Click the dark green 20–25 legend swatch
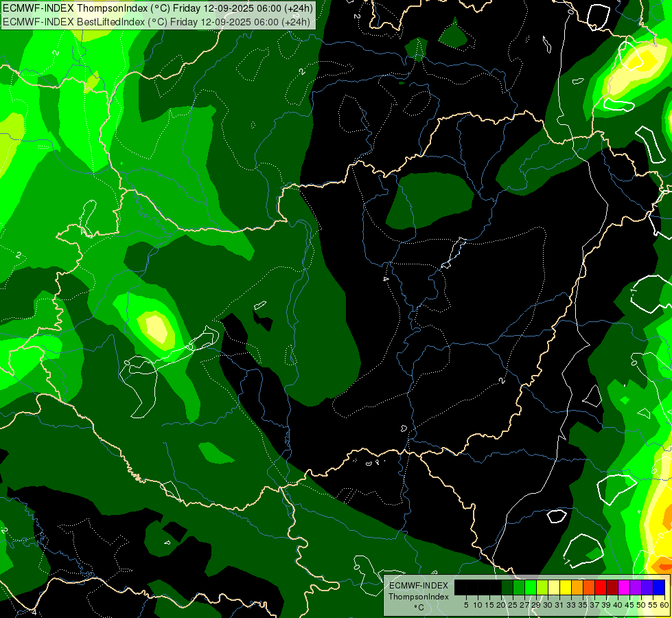Viewport: 672px width, 618px height. click(x=507, y=587)
